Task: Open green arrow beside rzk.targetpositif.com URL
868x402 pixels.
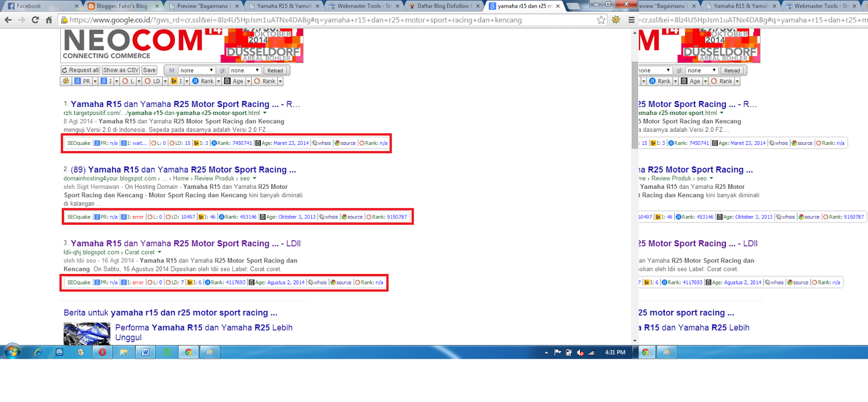Action: [x=265, y=113]
